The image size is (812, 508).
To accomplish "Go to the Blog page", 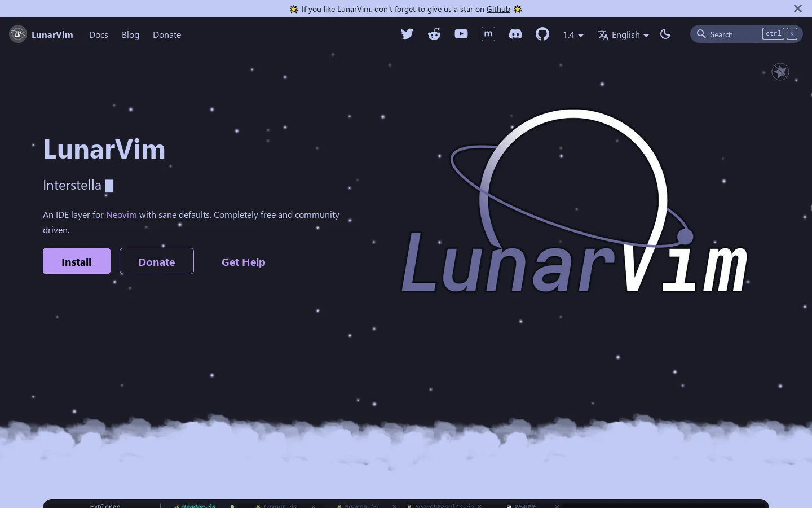I will click(x=130, y=34).
